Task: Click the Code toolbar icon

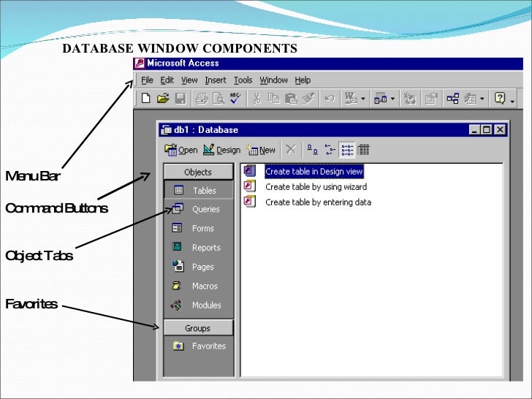Action: click(410, 99)
